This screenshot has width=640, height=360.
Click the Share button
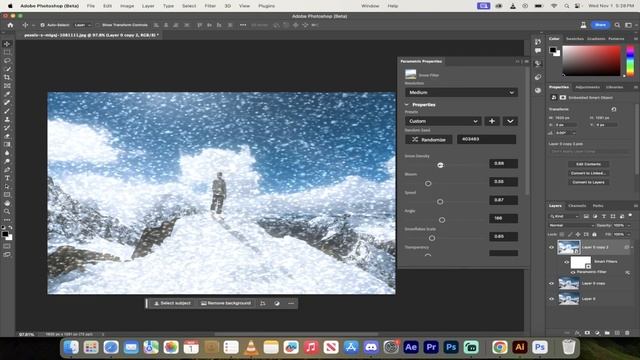[x=600, y=25]
